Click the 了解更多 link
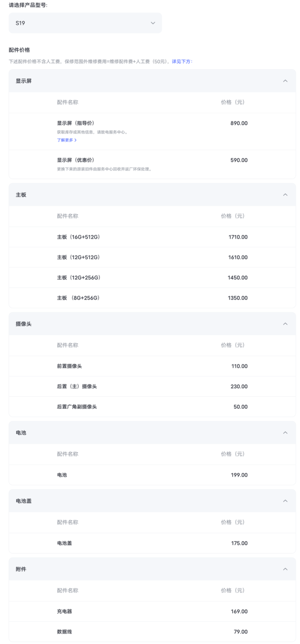The width and height of the screenshot is (300, 644). [x=65, y=140]
